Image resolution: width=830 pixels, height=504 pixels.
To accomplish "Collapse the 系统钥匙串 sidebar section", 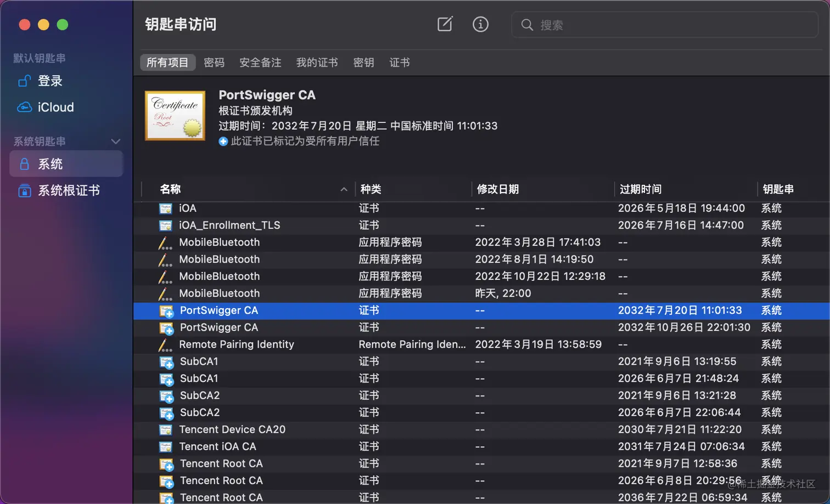I will click(x=115, y=141).
